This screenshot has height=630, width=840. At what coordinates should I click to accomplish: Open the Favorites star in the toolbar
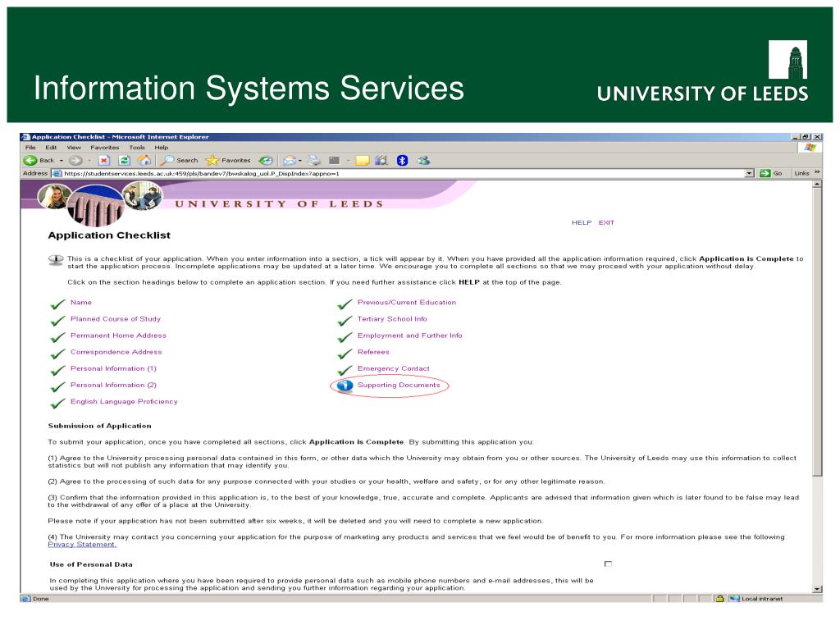[228, 160]
